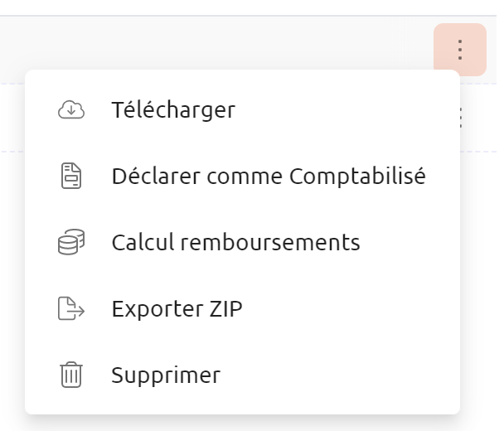Select Télécharger from the context menu
Viewport: 504px width, 431px height.
(242, 110)
